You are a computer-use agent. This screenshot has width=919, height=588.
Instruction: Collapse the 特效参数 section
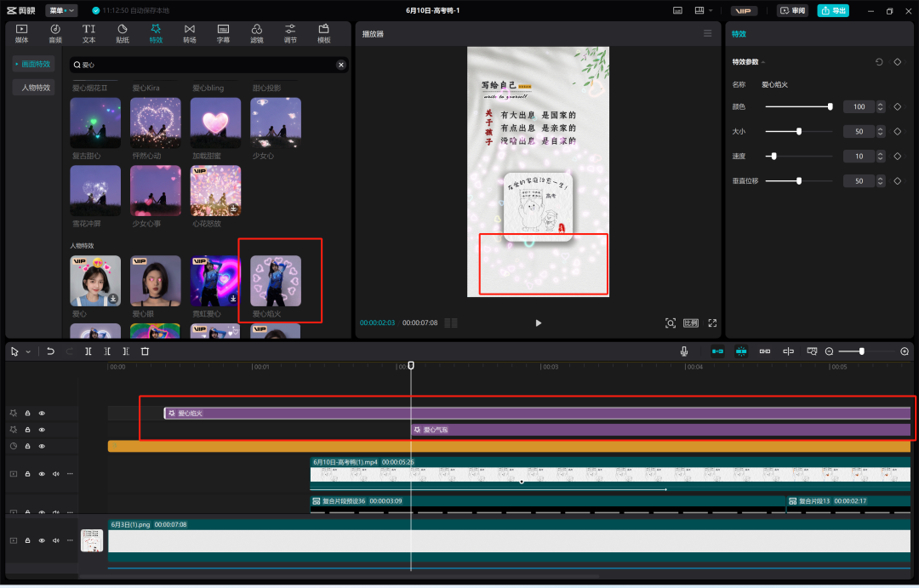pyautogui.click(x=763, y=62)
